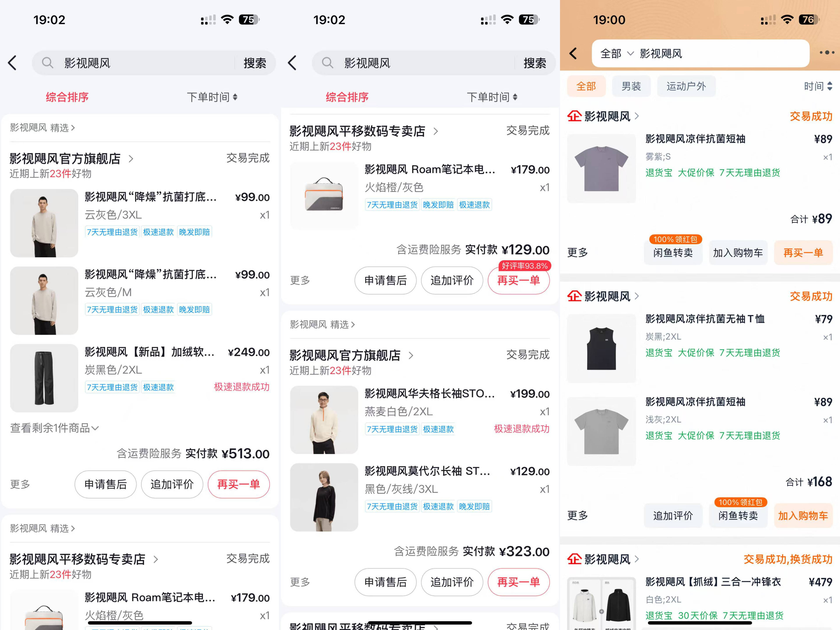Tap search magnifier icon in the middle screen
Viewport: 840px width, 630px height.
coord(327,63)
